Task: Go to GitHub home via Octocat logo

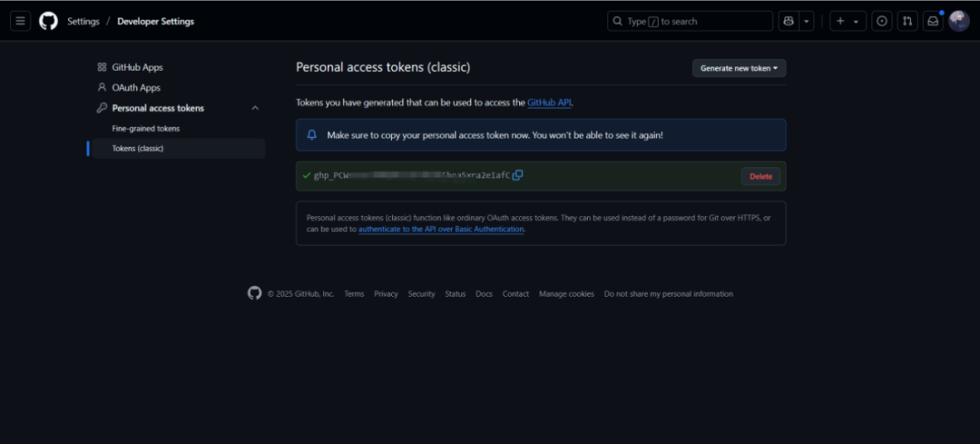Action: pyautogui.click(x=48, y=21)
